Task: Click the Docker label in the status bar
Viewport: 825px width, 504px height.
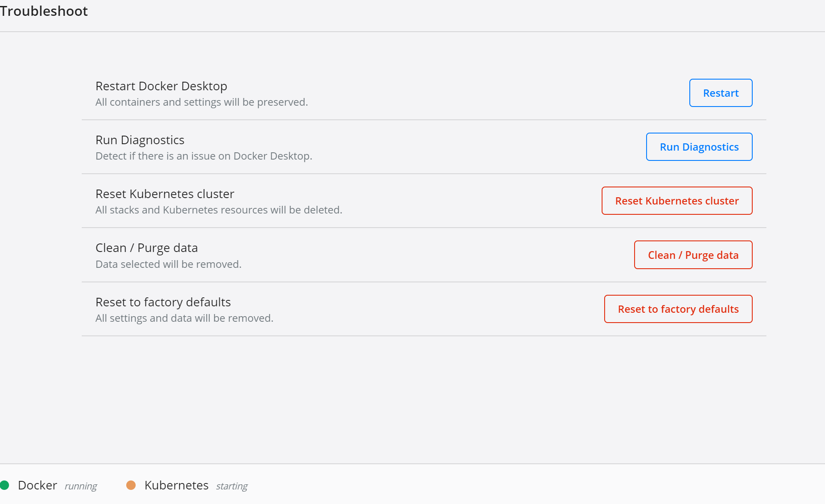Action: (x=37, y=485)
